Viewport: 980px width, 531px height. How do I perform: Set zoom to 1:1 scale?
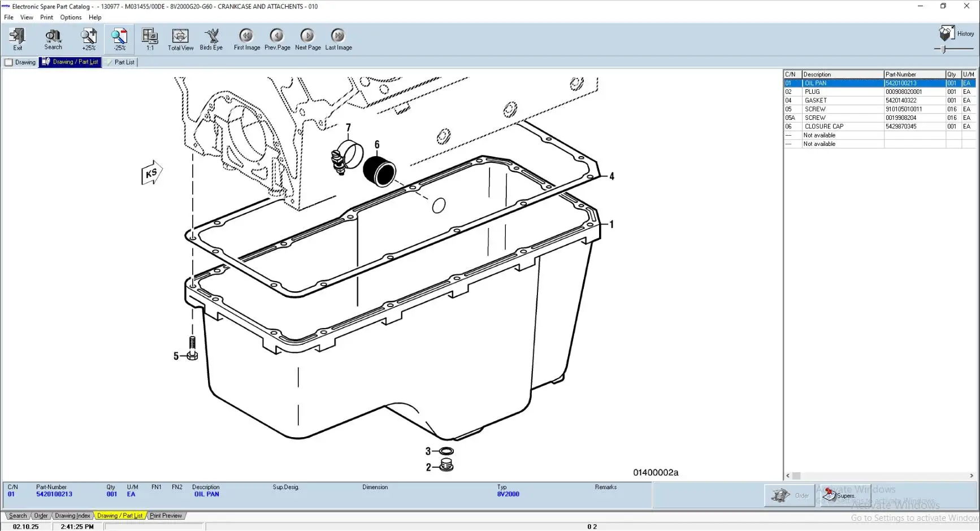click(x=150, y=39)
